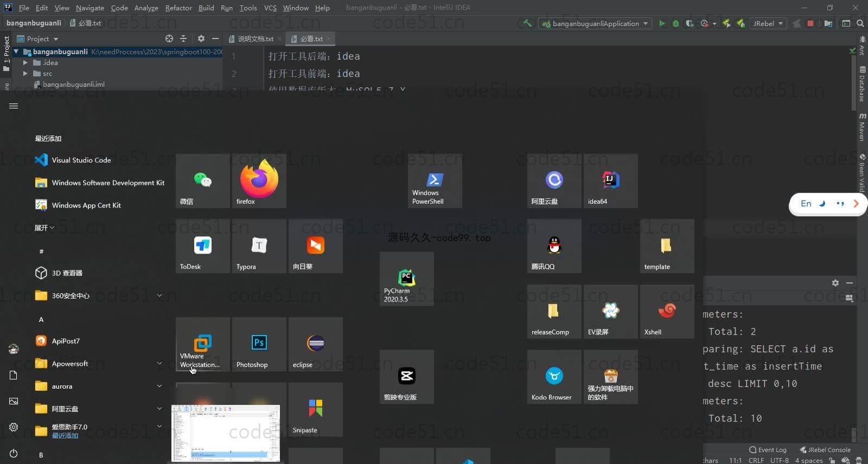868x464 pixels.
Task: Launch the PyCharm 2020.3.5 tile
Action: point(407,279)
